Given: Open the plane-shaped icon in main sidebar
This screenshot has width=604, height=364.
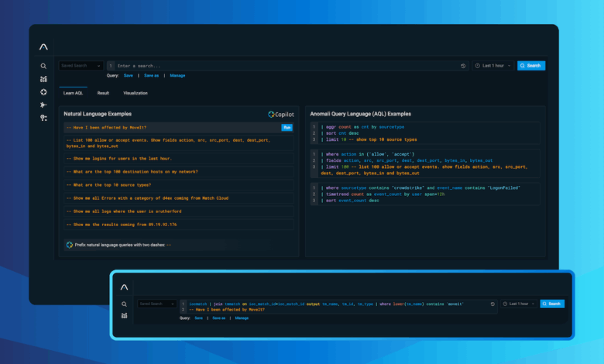Looking at the screenshot, I should [43, 105].
